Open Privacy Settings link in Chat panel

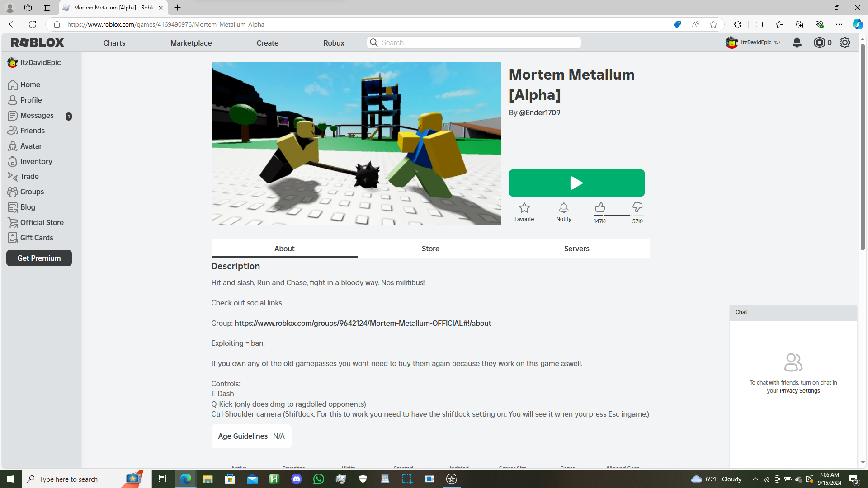799,391
